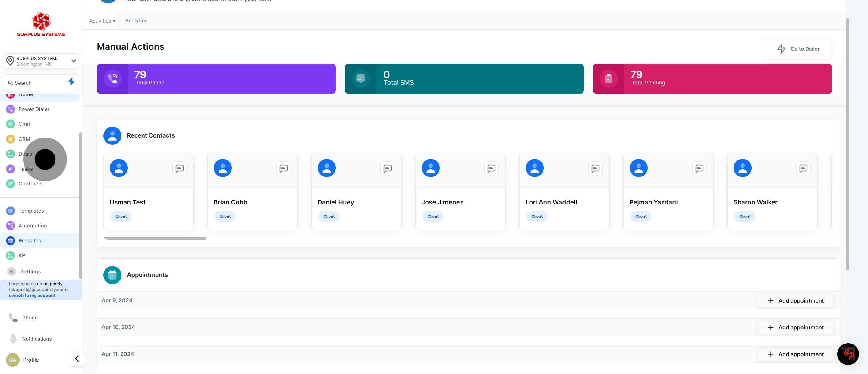Click Total Pending clipboard icon
The width and height of the screenshot is (868, 374).
click(x=609, y=79)
